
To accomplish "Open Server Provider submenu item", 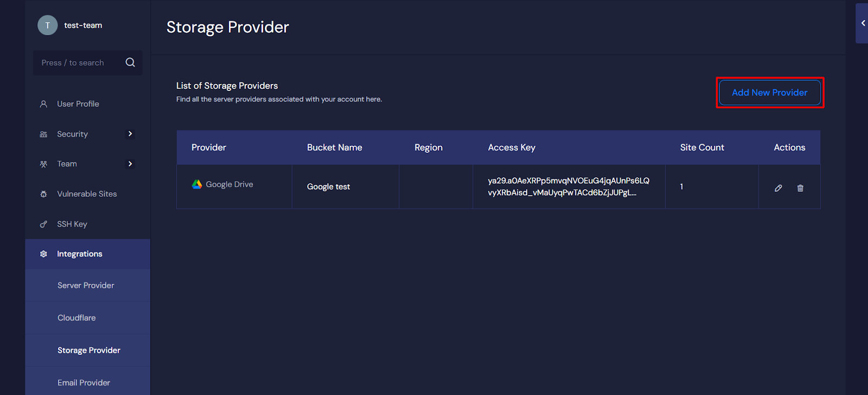I will [86, 286].
